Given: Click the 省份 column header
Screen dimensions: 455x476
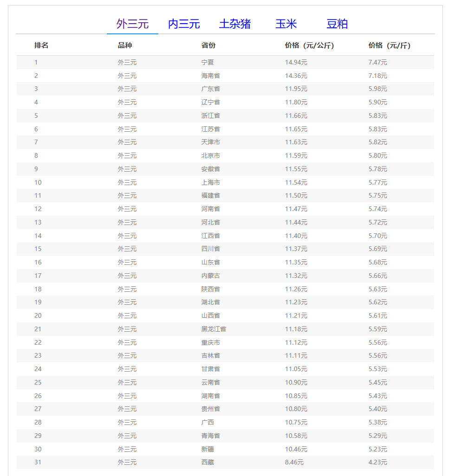Looking at the screenshot, I should [x=208, y=45].
